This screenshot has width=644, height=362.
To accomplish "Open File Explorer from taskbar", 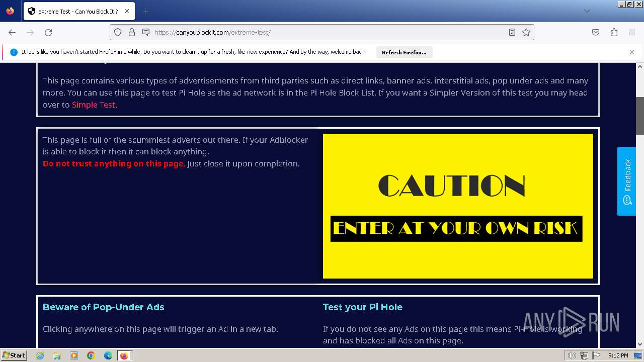I will tap(57, 355).
